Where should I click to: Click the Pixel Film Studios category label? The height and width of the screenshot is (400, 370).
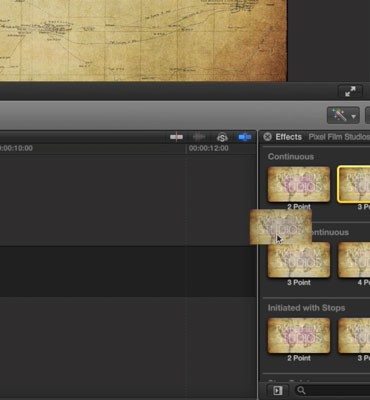(339, 137)
